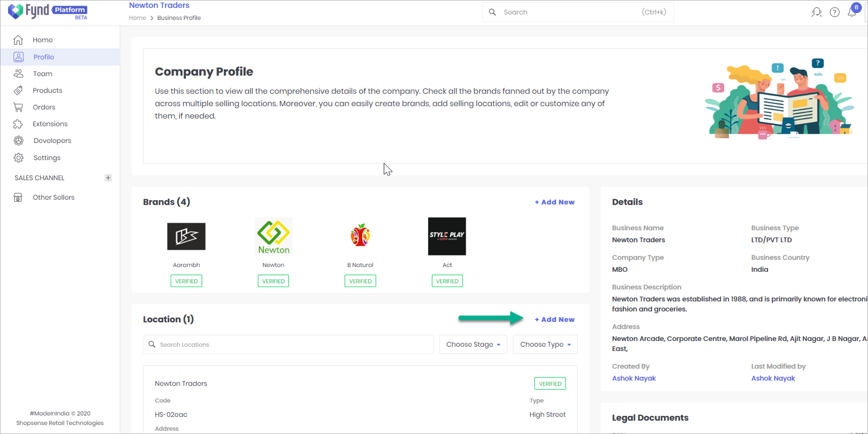868x434 pixels.
Task: Open the Newton Traders location card title
Action: 181,383
